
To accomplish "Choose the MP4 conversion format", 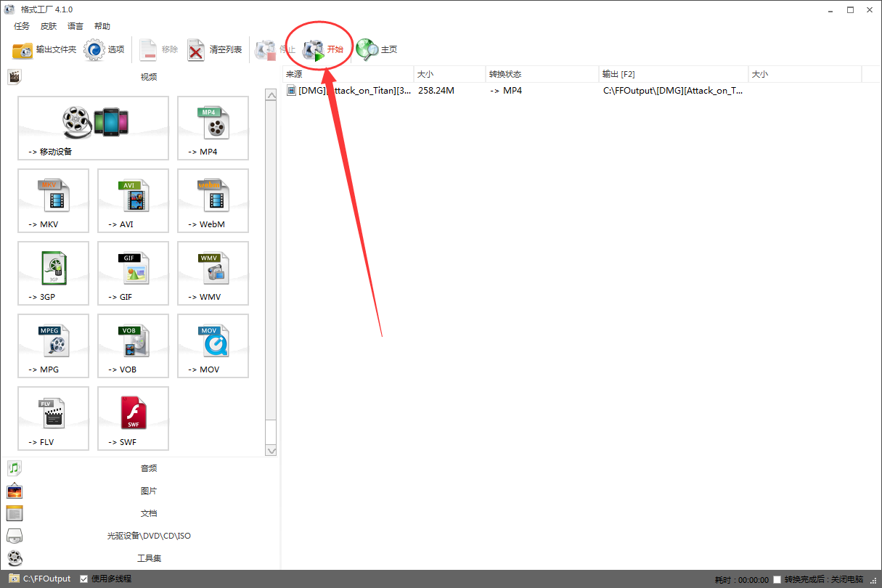I will tap(213, 128).
